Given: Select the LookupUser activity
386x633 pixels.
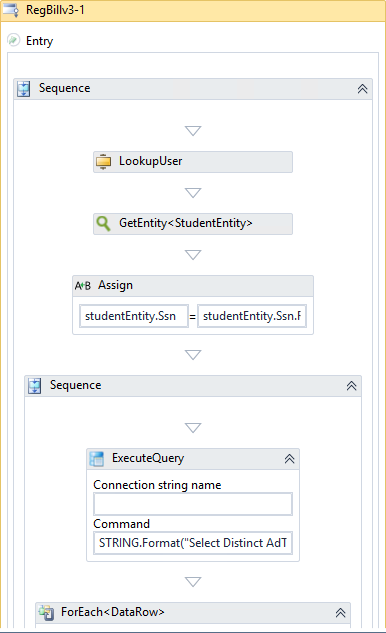Looking at the screenshot, I should pyautogui.click(x=193, y=162).
